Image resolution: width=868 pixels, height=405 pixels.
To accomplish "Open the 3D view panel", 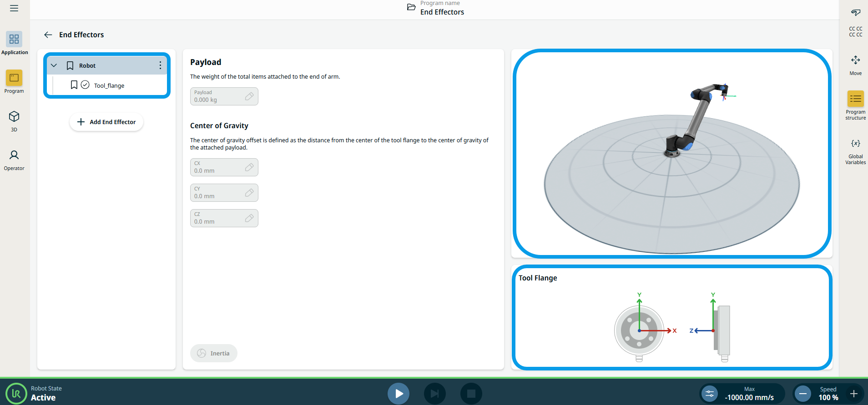I will pyautogui.click(x=14, y=120).
